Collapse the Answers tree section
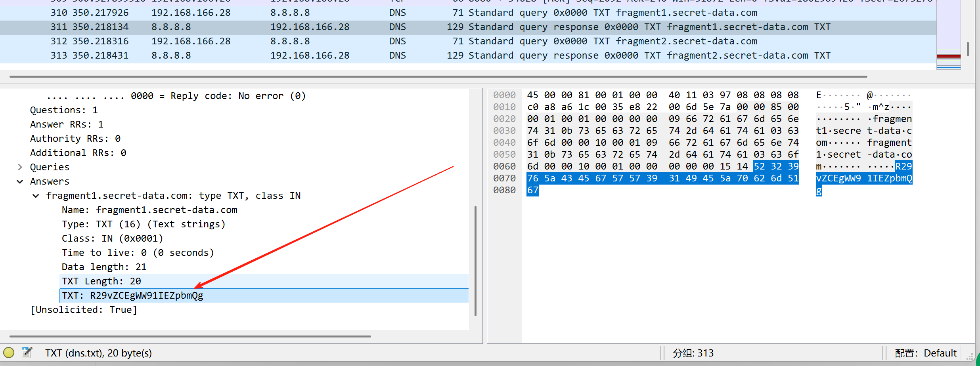This screenshot has height=366, width=980. pyautogui.click(x=20, y=181)
